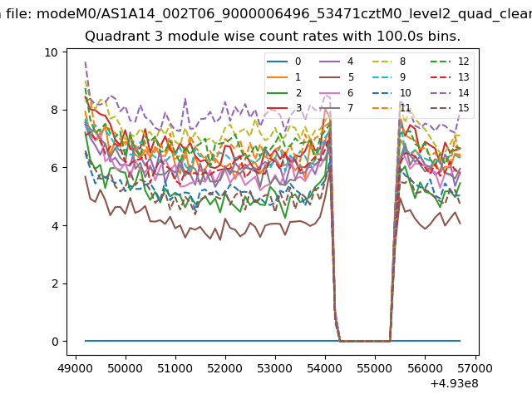Click the y-axis tick label 10

pyautogui.click(x=52, y=52)
